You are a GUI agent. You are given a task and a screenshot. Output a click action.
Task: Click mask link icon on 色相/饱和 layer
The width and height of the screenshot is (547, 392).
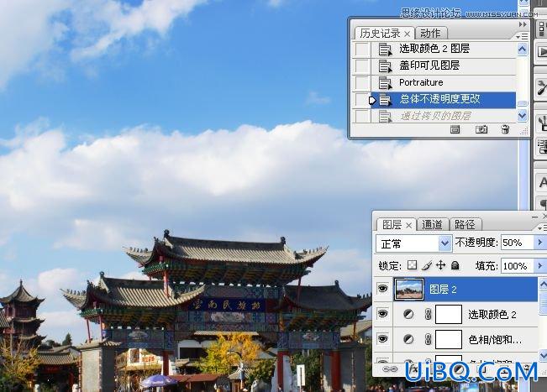[x=428, y=339]
